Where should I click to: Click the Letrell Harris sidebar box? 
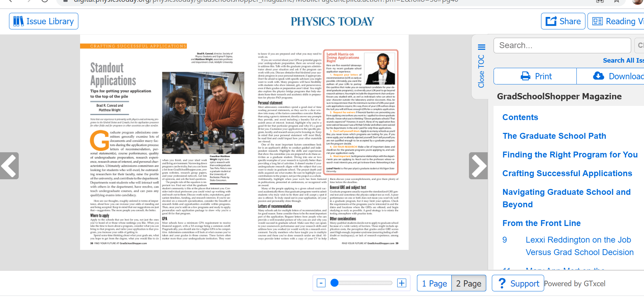point(360,112)
